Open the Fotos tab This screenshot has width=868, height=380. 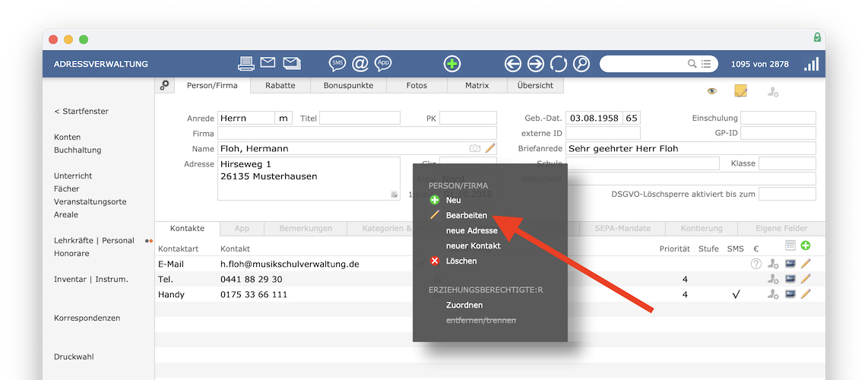417,86
